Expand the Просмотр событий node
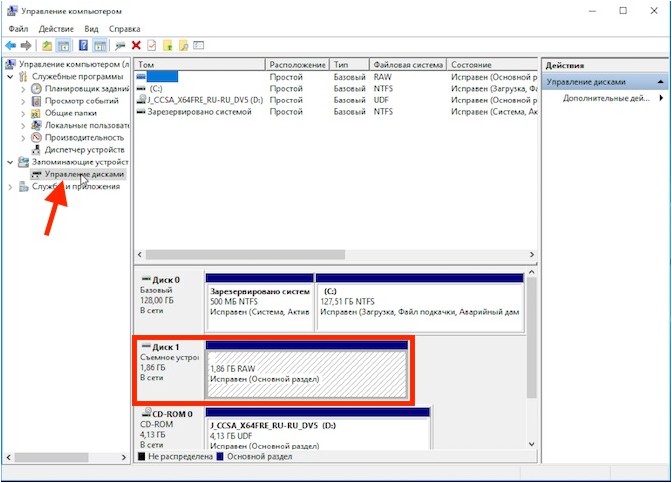Viewport: 672px width, 483px height. pyautogui.click(x=23, y=102)
